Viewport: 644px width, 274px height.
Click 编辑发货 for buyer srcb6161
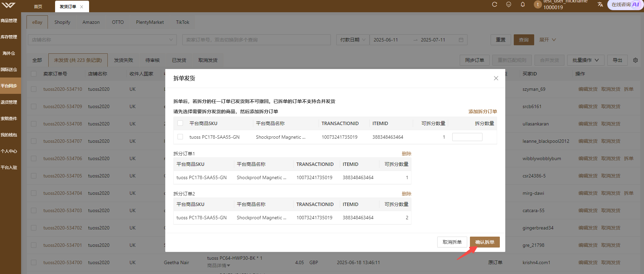(x=588, y=106)
